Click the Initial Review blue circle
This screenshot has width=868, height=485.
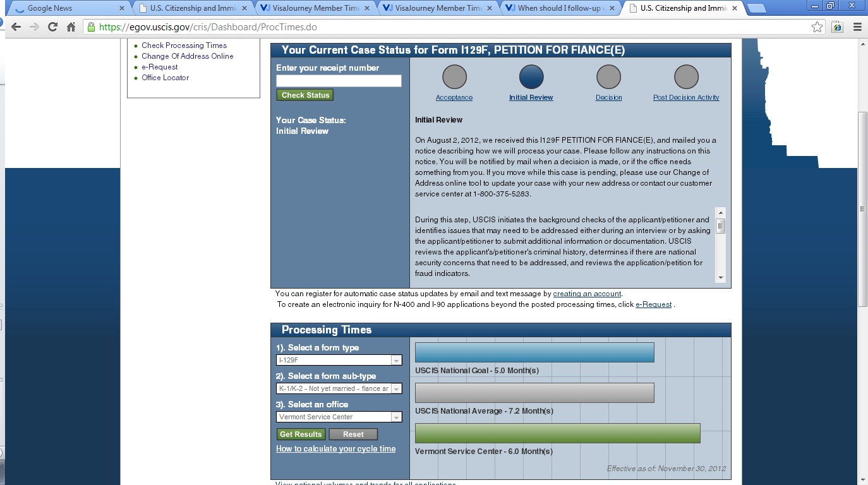point(531,77)
